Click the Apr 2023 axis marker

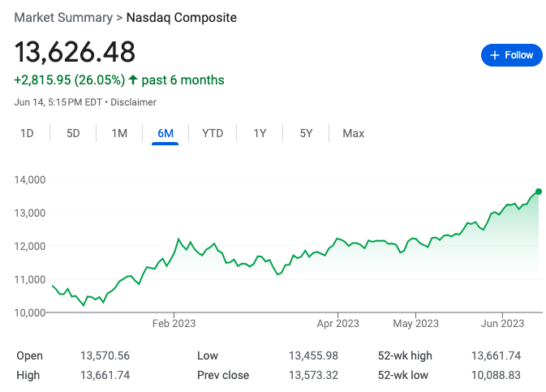point(337,323)
